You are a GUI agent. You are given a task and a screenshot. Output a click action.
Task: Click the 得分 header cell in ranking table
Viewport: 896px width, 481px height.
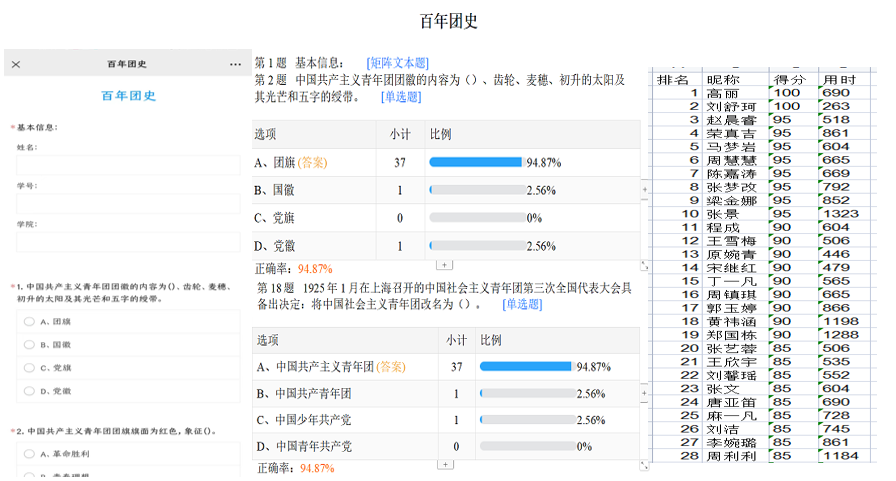coord(794,79)
